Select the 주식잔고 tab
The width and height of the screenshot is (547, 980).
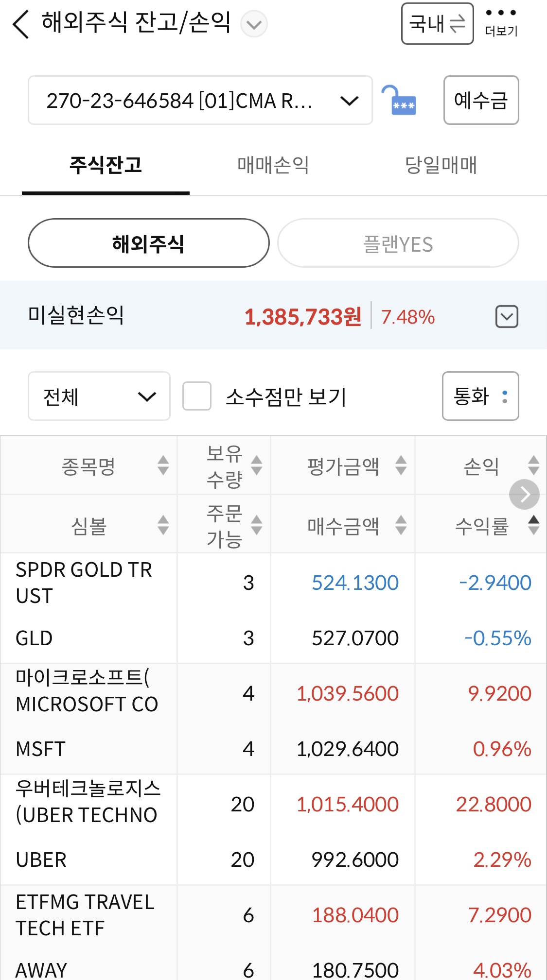click(x=106, y=165)
